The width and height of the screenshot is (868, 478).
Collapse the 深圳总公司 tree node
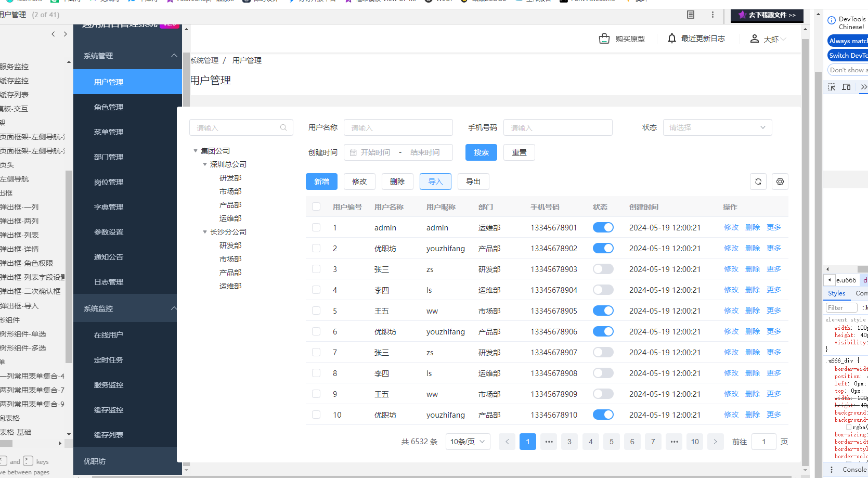tap(205, 164)
